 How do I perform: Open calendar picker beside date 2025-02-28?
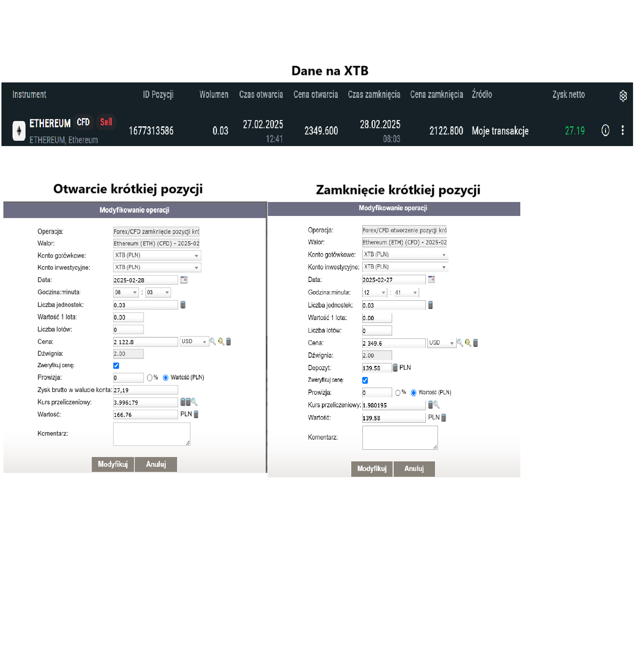click(x=184, y=280)
